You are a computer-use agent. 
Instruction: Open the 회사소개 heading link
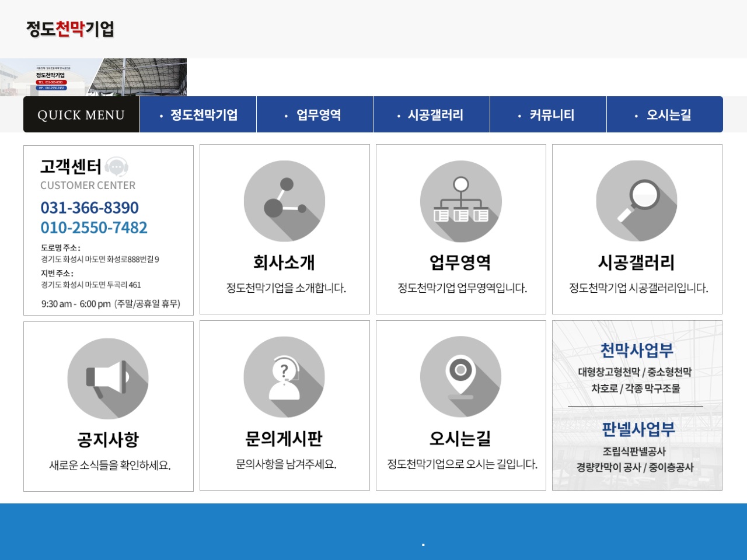[x=284, y=262]
